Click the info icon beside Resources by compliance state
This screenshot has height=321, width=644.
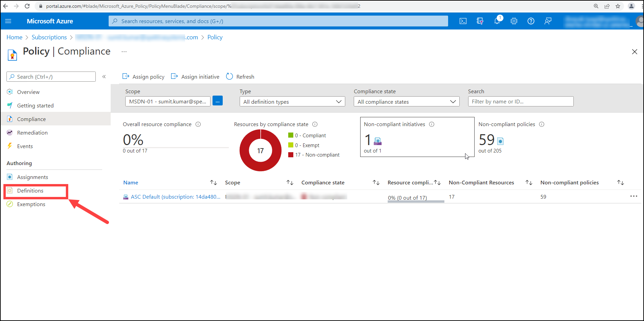tap(315, 124)
